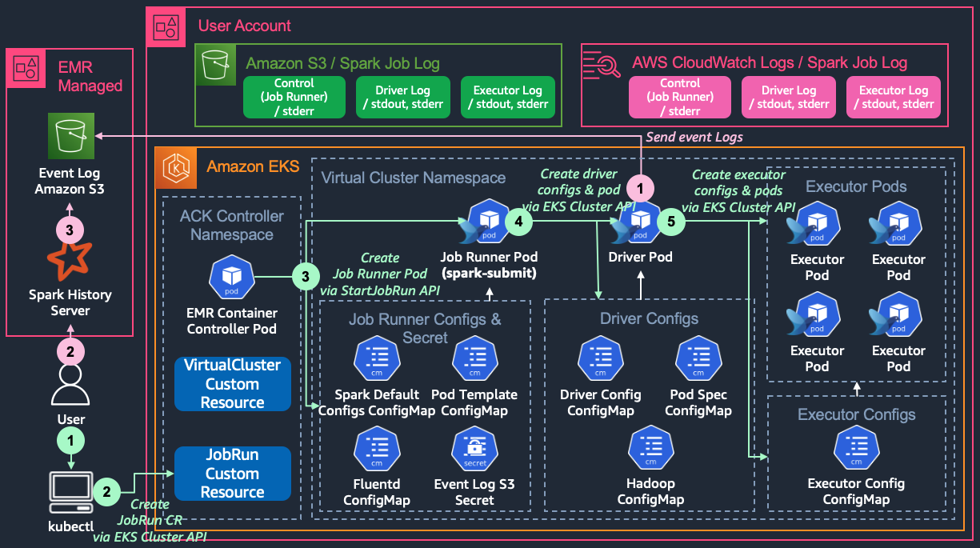Click the Pod Template ConfigMap icon
This screenshot has height=548, width=980.
(474, 360)
